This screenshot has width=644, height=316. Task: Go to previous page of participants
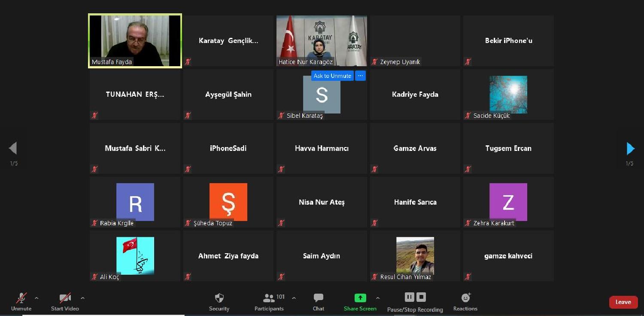(13, 149)
